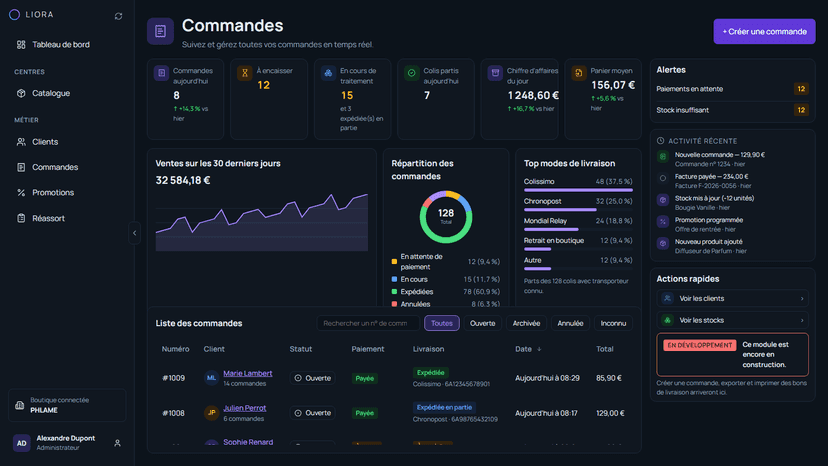The image size is (828, 466).
Task: Click the sales line chart
Action: point(262,222)
